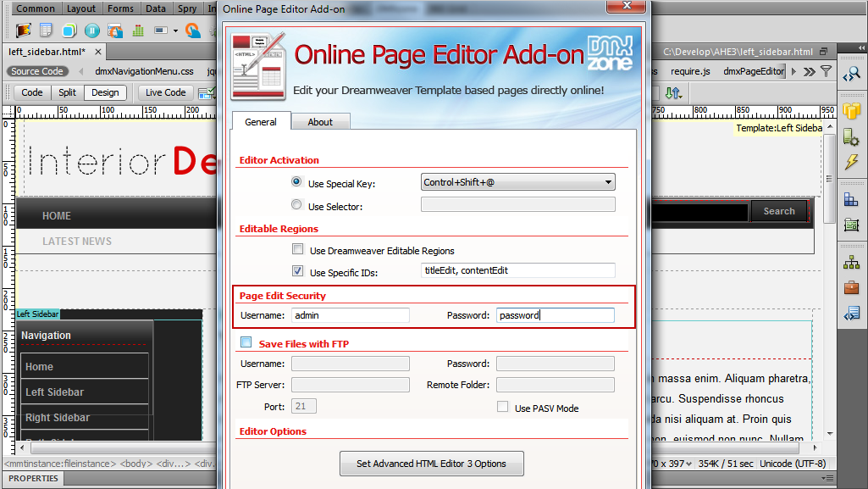
Task: Switch to Design view
Action: coord(105,92)
